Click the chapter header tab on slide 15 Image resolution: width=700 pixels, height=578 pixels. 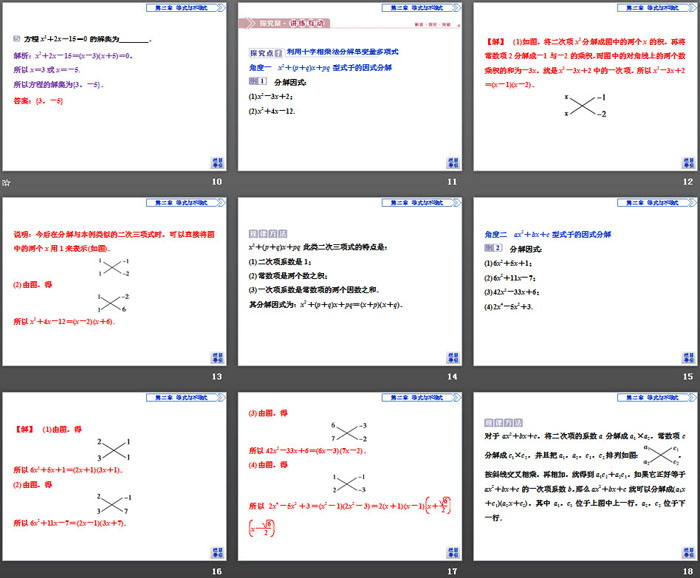pyautogui.click(x=655, y=202)
